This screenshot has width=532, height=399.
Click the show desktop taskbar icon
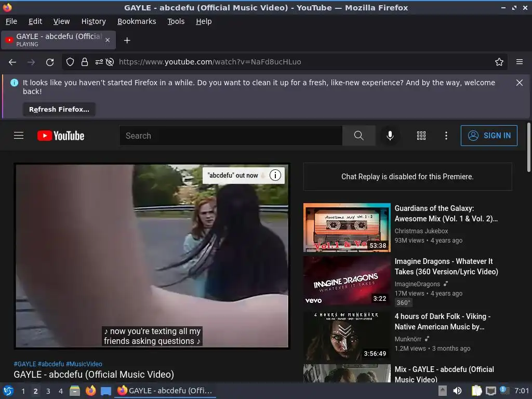tap(106, 391)
